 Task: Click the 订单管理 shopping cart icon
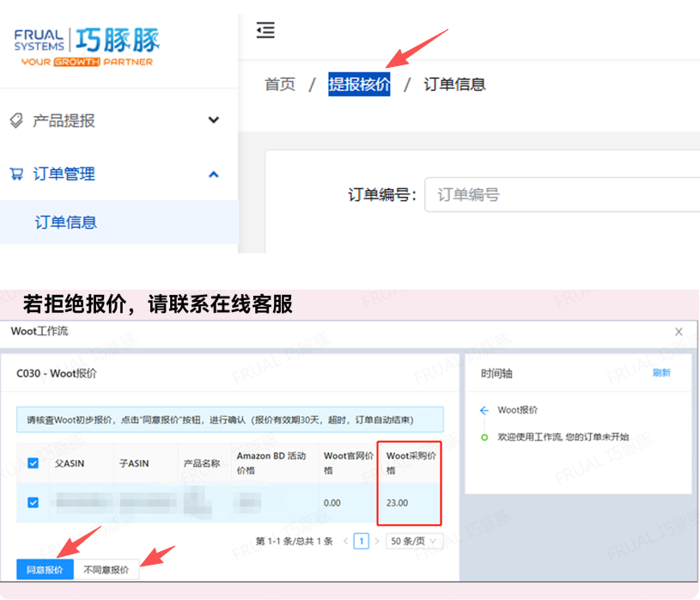(x=16, y=174)
